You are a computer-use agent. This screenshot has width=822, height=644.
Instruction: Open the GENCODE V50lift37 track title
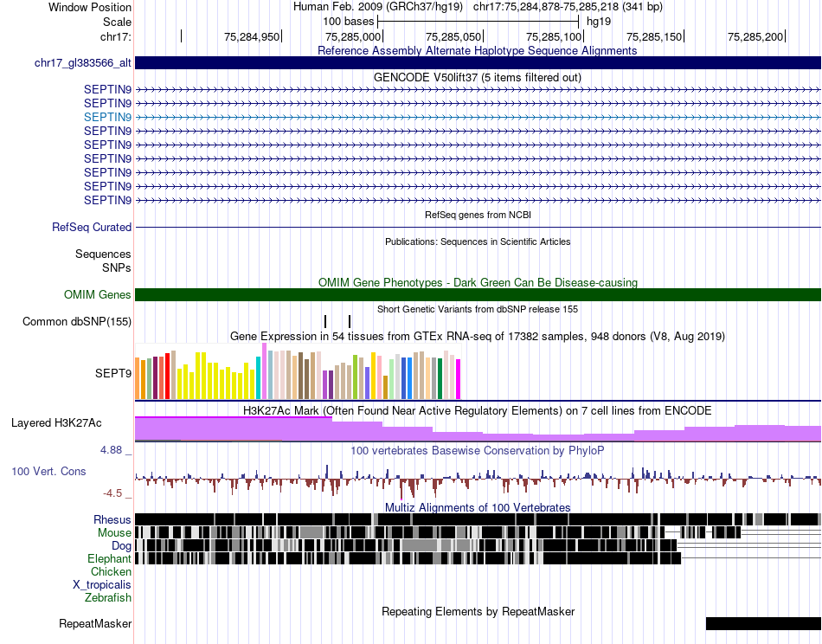[478, 77]
